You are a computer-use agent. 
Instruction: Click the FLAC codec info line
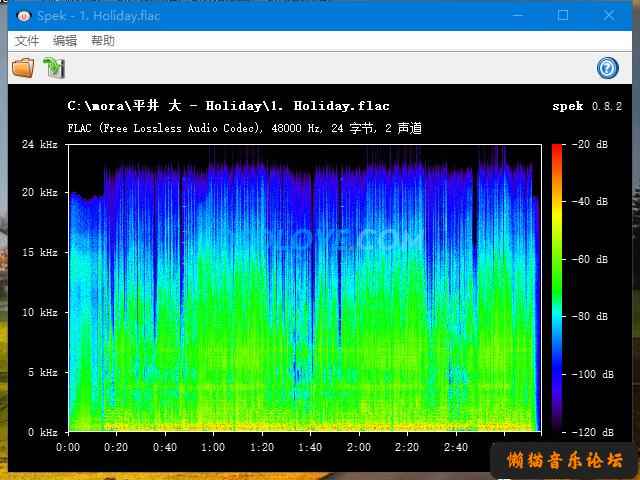[244, 128]
